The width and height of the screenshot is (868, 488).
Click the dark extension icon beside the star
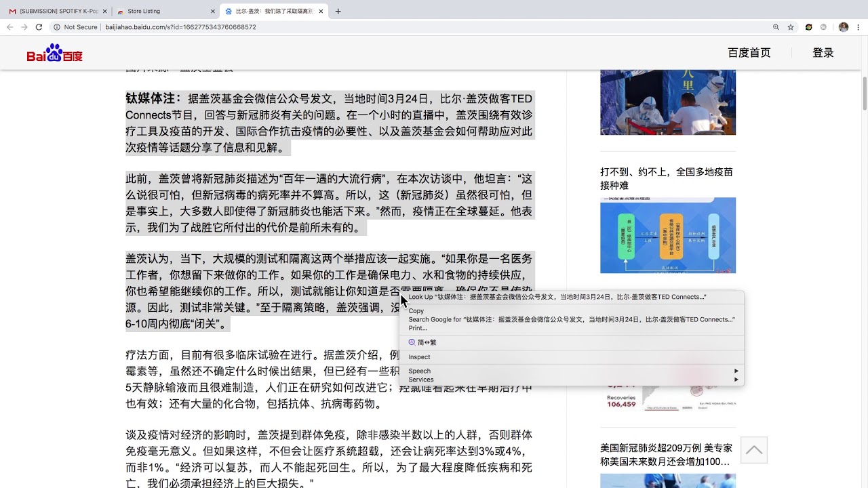pyautogui.click(x=809, y=27)
